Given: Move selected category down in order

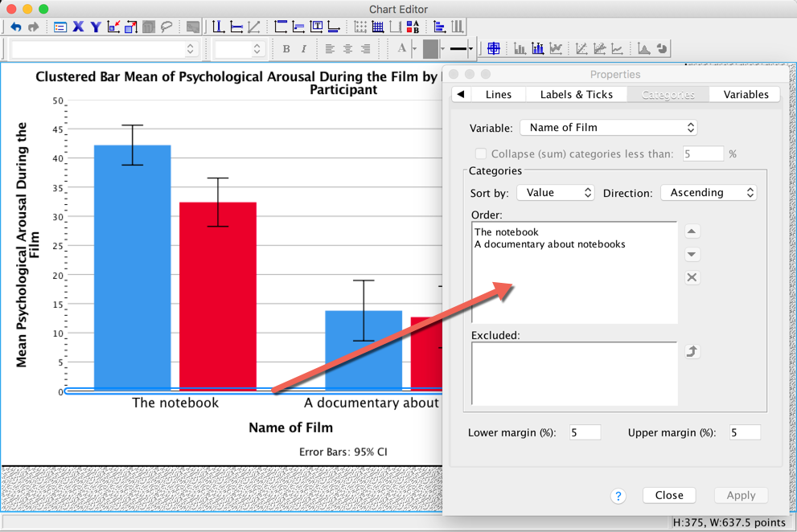Looking at the screenshot, I should 692,255.
